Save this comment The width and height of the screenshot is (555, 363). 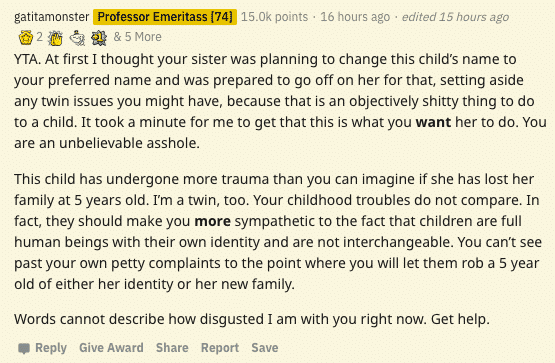tap(265, 348)
